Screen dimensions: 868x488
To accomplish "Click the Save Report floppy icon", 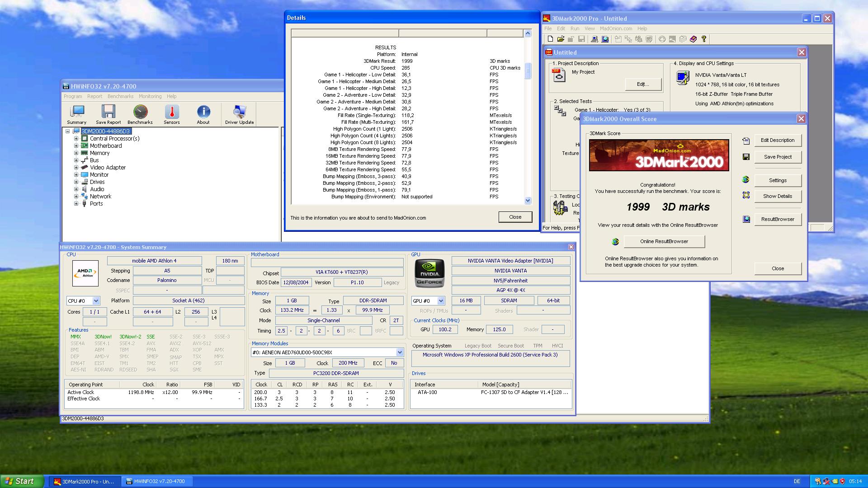I will pyautogui.click(x=108, y=115).
